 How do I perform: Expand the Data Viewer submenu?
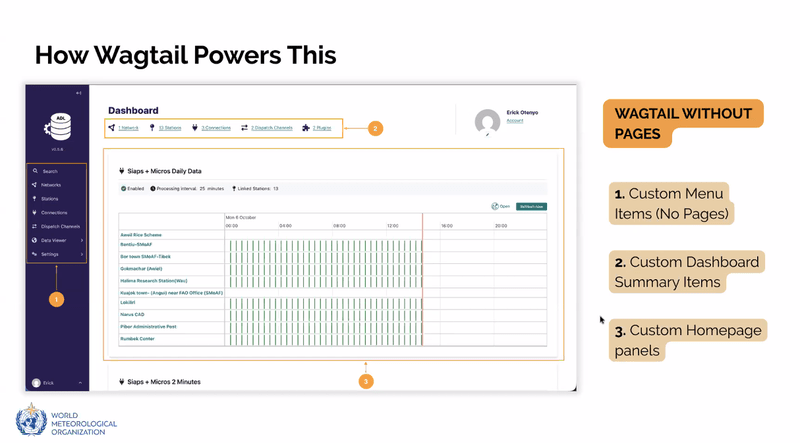pyautogui.click(x=82, y=241)
